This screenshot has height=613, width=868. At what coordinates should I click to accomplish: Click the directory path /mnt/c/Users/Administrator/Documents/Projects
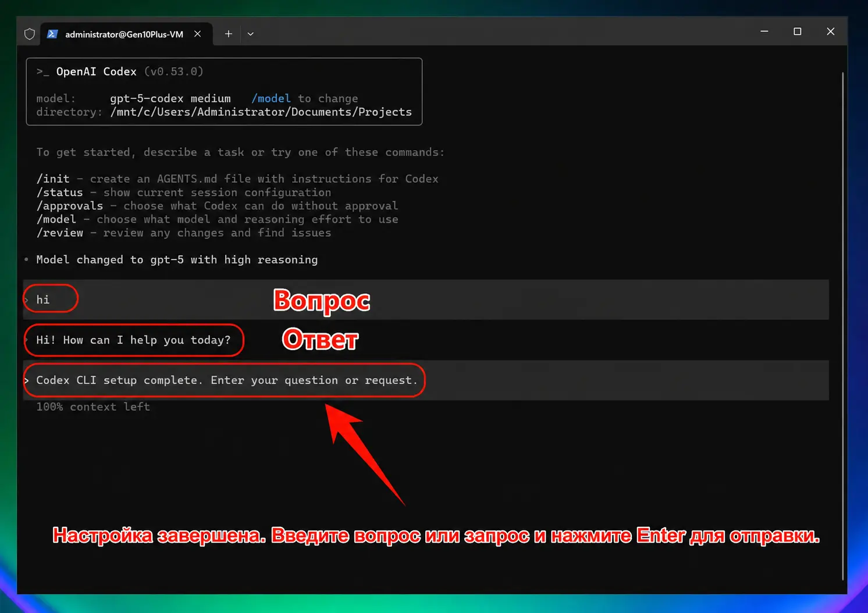pos(261,112)
